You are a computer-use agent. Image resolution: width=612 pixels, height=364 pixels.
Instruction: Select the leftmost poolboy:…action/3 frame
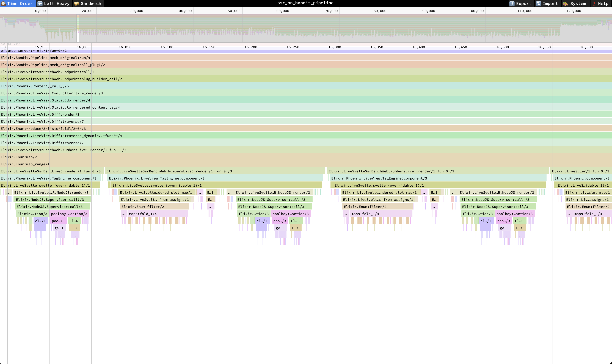(x=69, y=214)
